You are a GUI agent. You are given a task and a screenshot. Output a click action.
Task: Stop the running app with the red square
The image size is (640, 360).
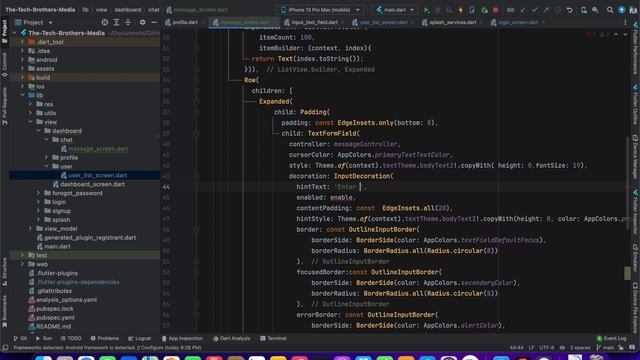coord(496,10)
